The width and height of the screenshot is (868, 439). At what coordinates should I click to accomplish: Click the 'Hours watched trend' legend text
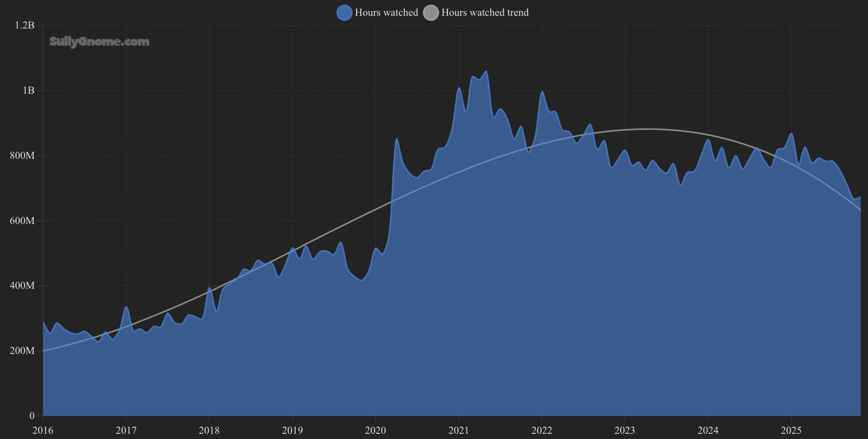point(485,13)
